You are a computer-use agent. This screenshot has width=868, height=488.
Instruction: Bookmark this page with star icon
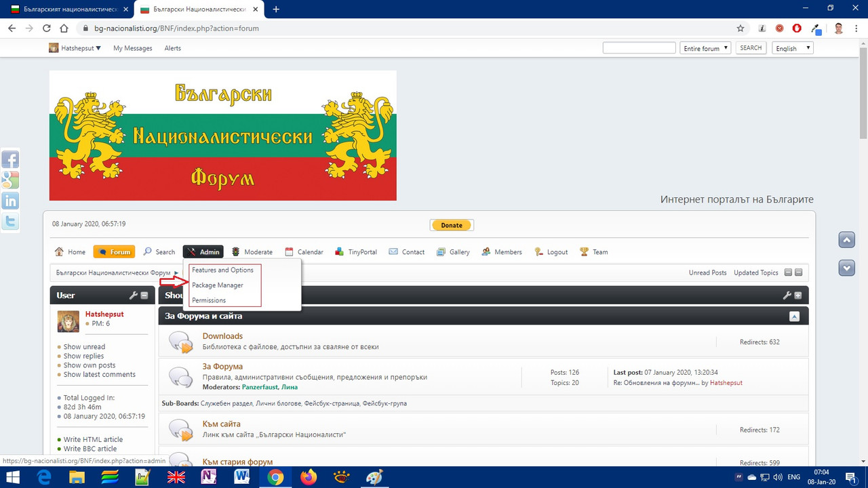pyautogui.click(x=741, y=28)
